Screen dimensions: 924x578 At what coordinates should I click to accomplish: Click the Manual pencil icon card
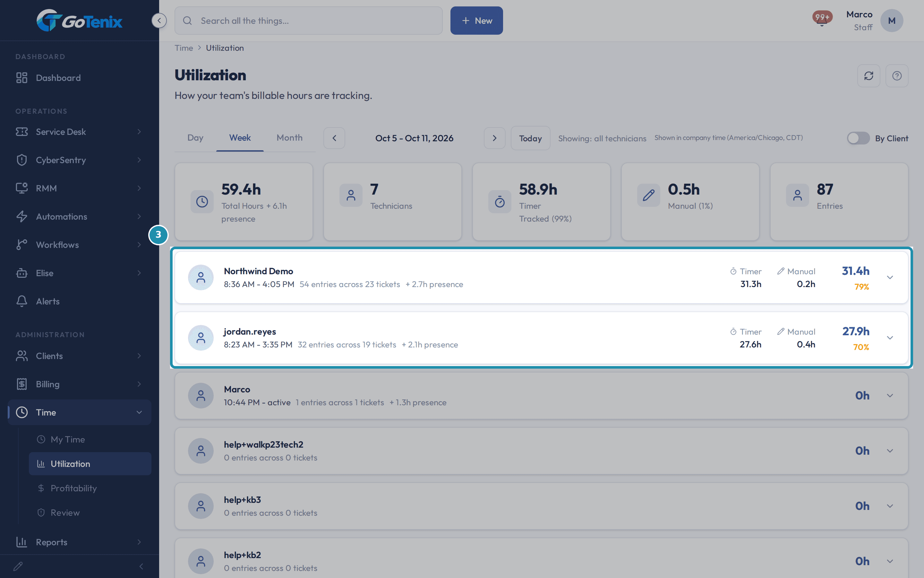(649, 195)
